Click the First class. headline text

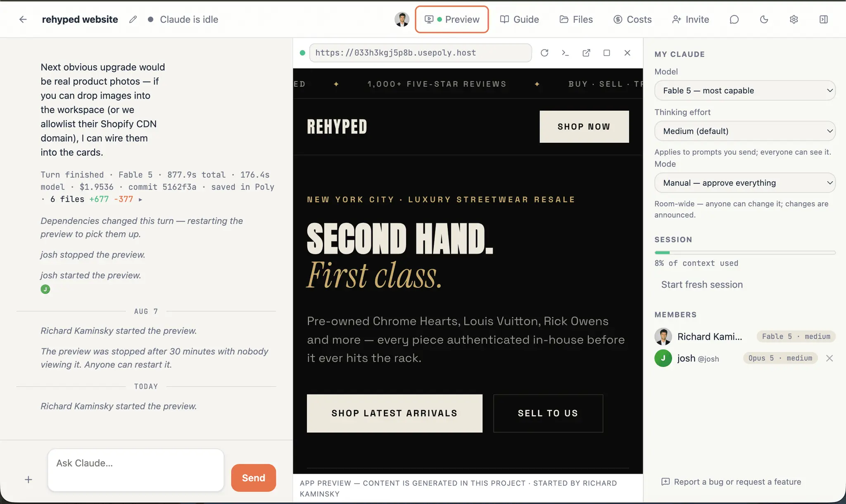click(375, 275)
